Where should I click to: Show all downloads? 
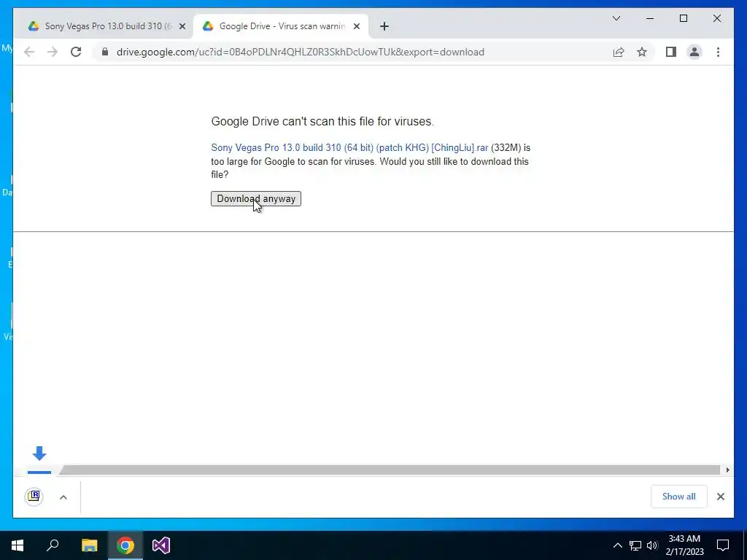tap(679, 497)
